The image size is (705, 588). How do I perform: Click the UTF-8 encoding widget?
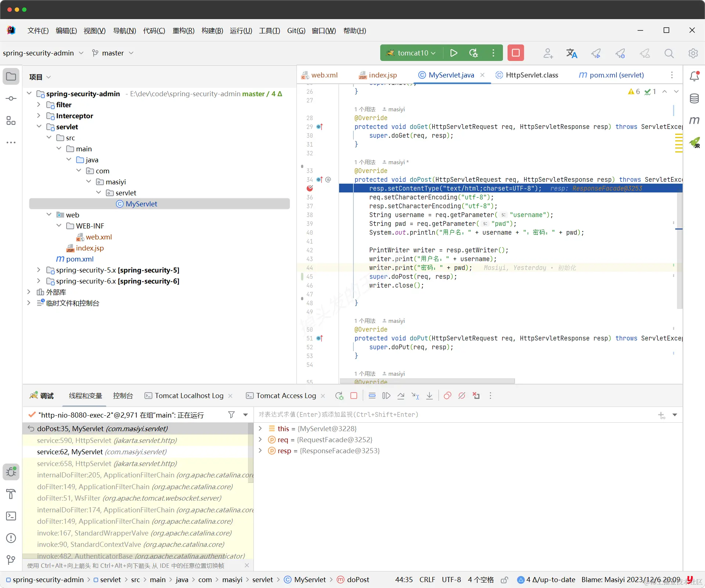(451, 580)
